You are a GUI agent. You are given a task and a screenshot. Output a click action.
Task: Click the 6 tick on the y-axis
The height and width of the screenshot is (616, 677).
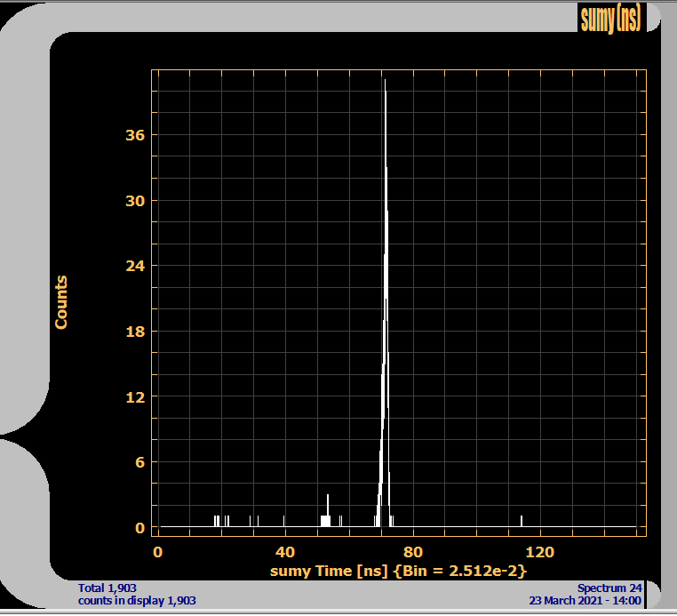tap(139, 462)
